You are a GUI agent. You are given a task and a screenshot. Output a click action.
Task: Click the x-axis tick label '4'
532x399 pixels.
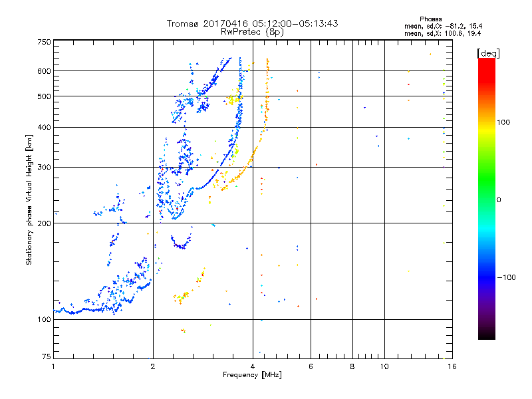(253, 366)
